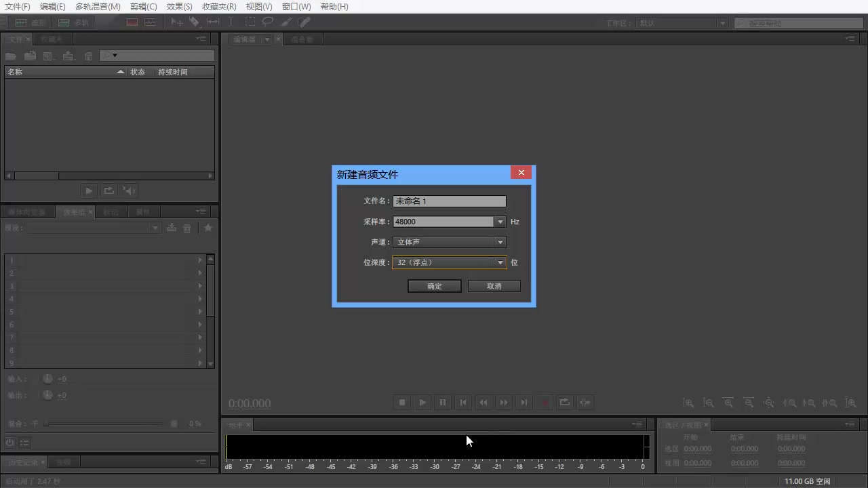Switch to the 混音器 tab
Image resolution: width=868 pixels, height=488 pixels.
(302, 39)
